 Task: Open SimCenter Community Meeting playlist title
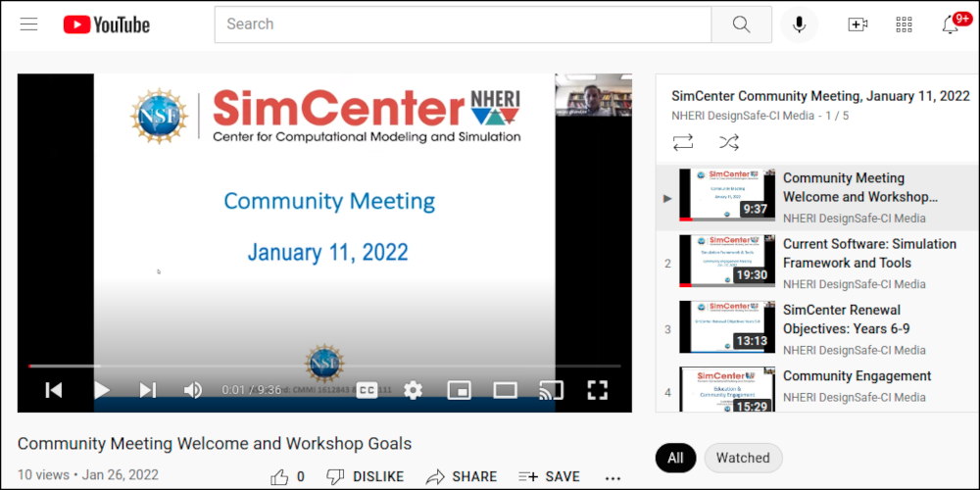pos(820,96)
